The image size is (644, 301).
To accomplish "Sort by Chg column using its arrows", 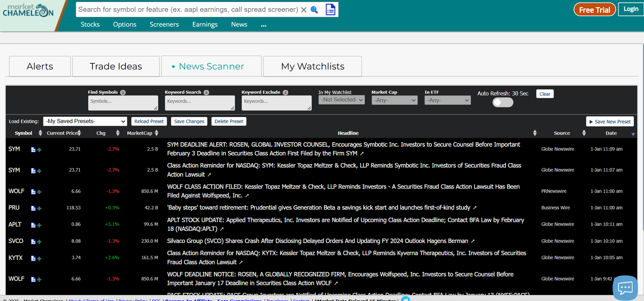I will 118,133.
